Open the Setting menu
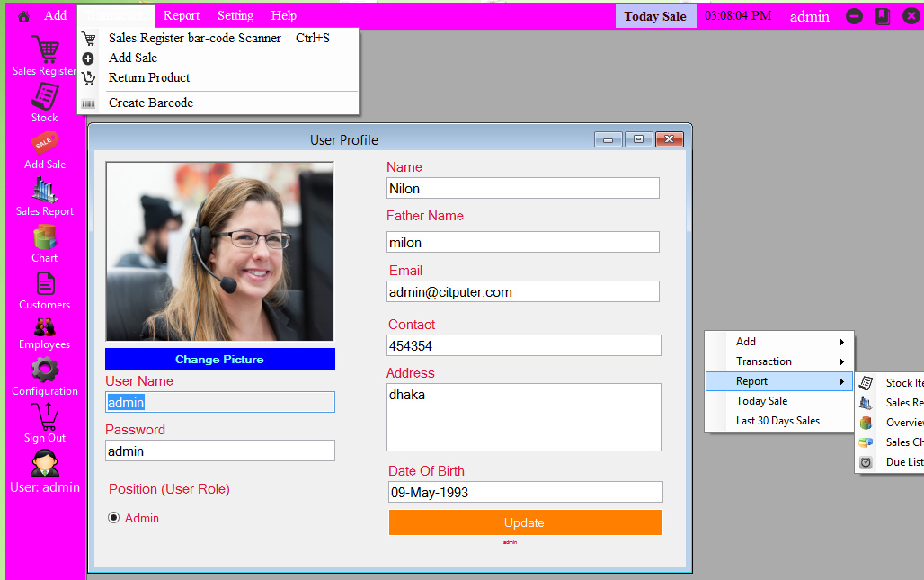 click(x=235, y=15)
